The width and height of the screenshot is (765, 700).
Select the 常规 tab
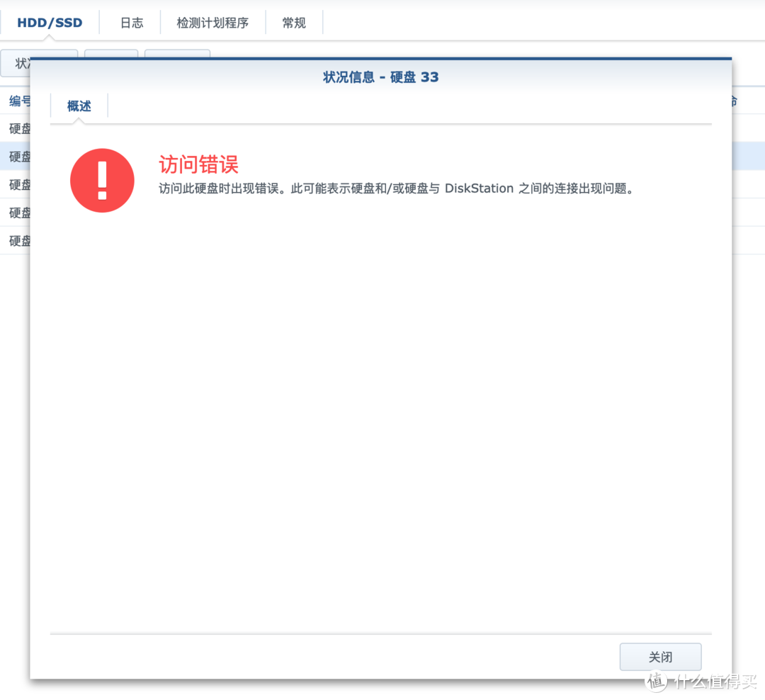294,23
